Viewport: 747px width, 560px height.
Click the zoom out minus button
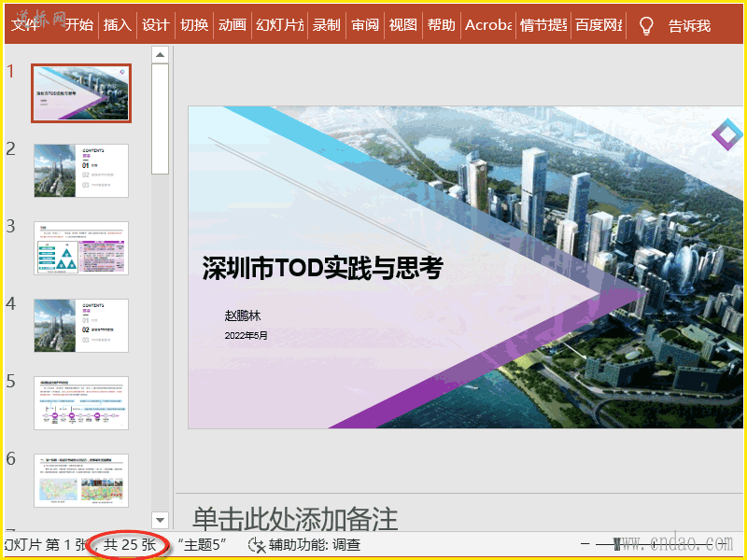point(585,544)
